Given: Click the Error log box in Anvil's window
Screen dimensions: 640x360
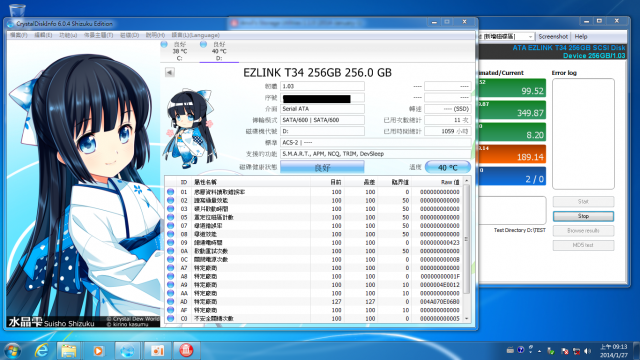Looking at the screenshot, I should tap(583, 134).
